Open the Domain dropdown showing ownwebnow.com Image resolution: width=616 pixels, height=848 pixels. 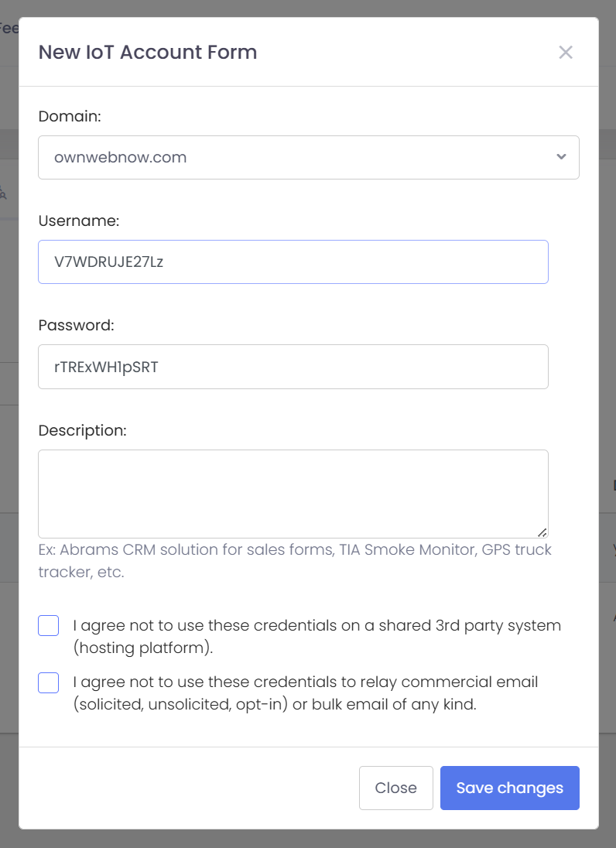[308, 157]
